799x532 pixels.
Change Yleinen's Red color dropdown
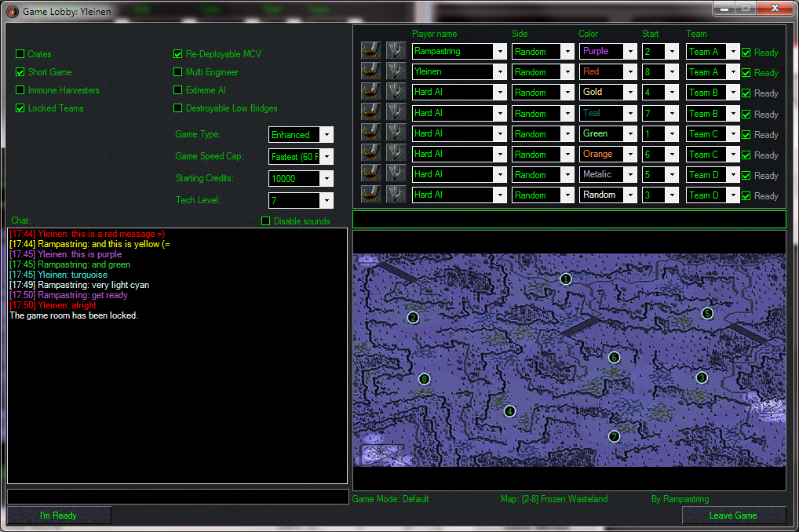point(608,72)
